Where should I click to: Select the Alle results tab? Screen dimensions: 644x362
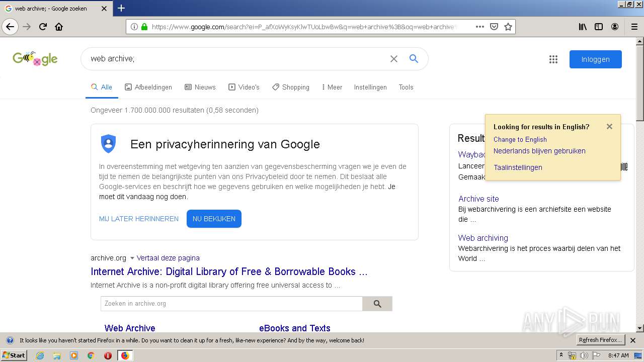pos(102,87)
